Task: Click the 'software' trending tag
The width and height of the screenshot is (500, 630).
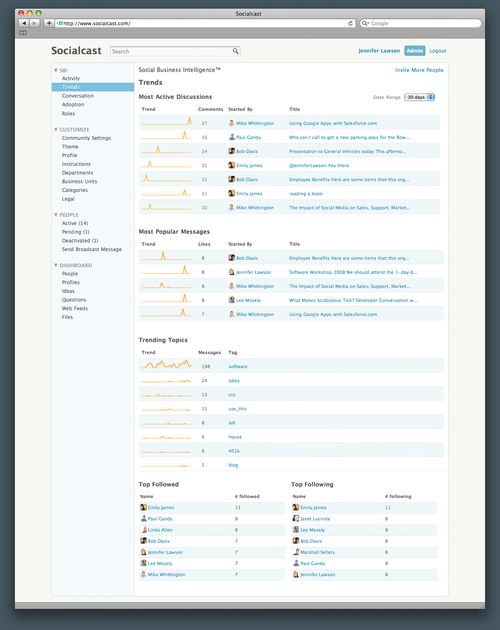Action: [x=238, y=366]
